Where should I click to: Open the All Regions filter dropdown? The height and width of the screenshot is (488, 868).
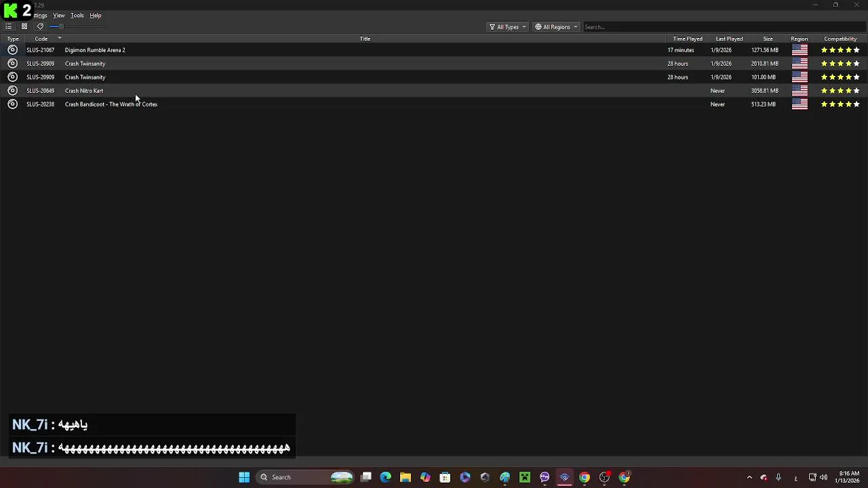(x=556, y=27)
